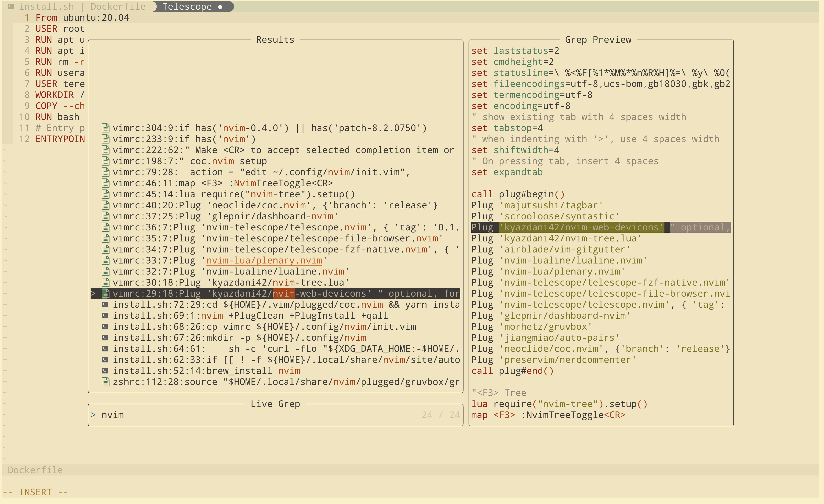The image size is (824, 504).
Task: Switch to the Dockerfile buffer tab
Action: tap(118, 7)
